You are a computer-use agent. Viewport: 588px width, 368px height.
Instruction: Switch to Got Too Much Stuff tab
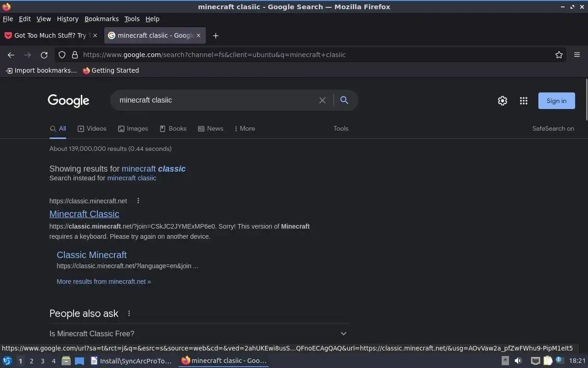51,35
